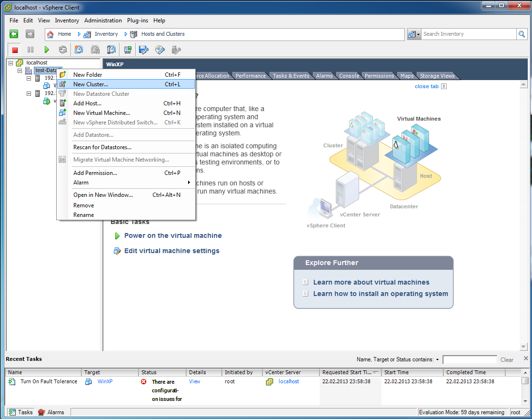Click the New Folder icon in the context menu
Image resolution: width=532 pixels, height=419 pixels.
[62, 75]
